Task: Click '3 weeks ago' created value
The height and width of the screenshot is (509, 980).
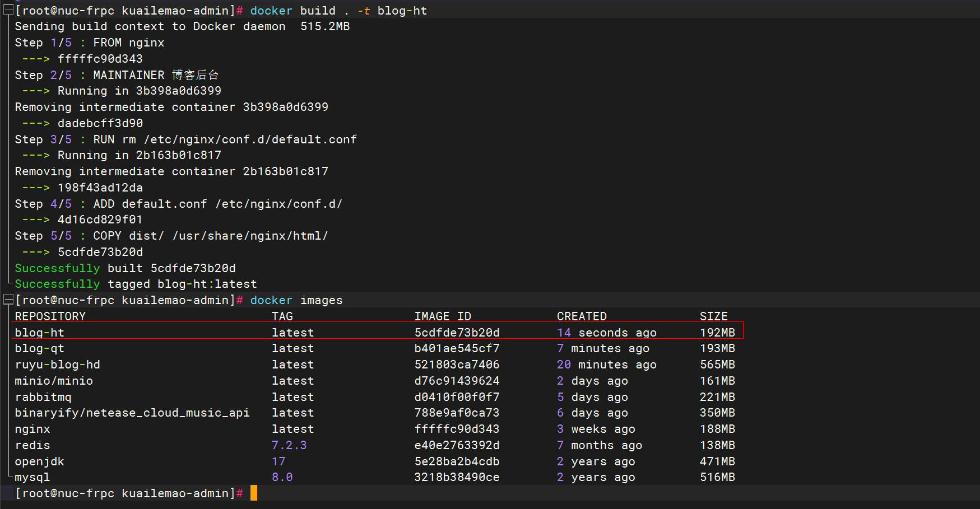Action: click(596, 429)
